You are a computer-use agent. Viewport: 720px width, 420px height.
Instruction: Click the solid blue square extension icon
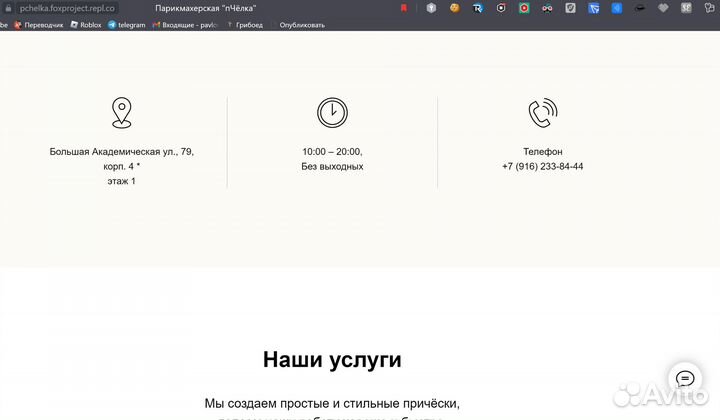(617, 8)
